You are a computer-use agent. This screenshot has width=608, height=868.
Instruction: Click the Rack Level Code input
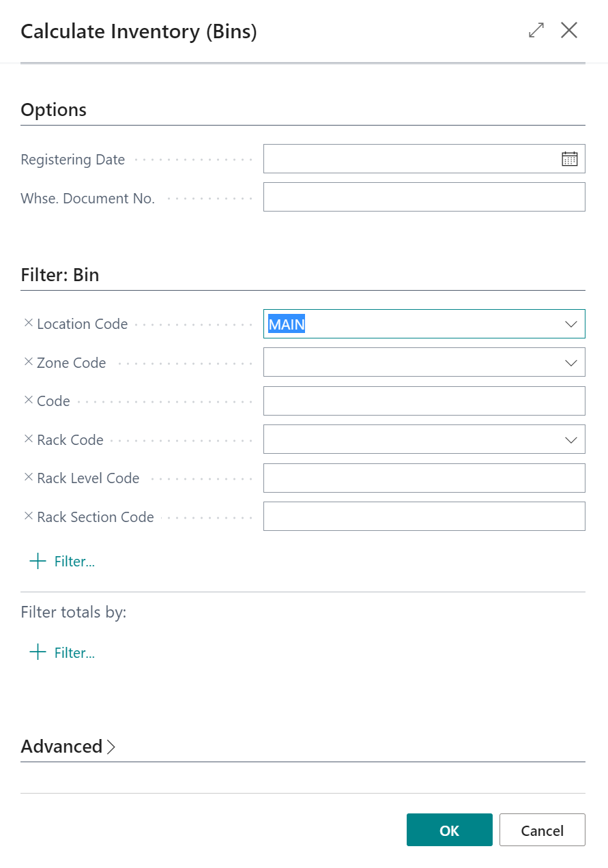pos(423,478)
